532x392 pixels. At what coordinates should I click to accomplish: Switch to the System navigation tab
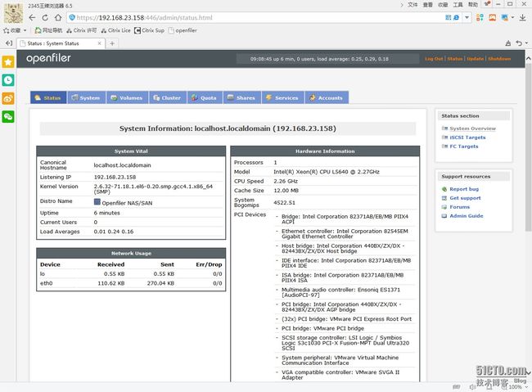(87, 97)
